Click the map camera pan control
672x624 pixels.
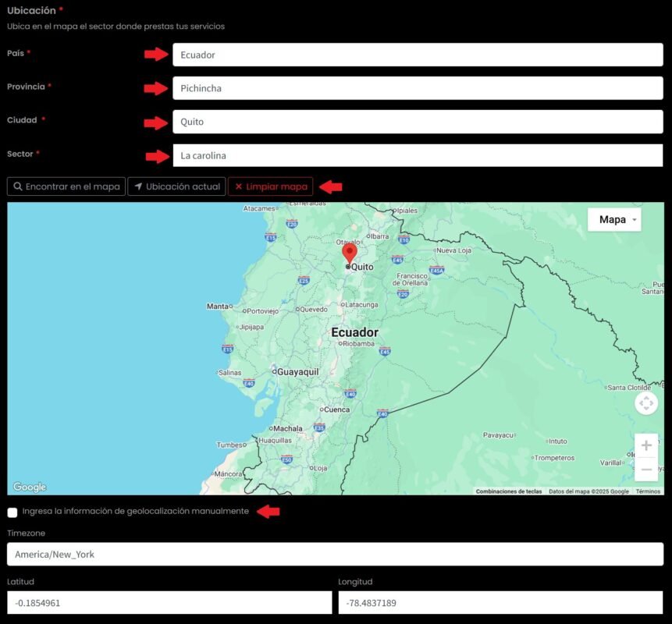(646, 403)
